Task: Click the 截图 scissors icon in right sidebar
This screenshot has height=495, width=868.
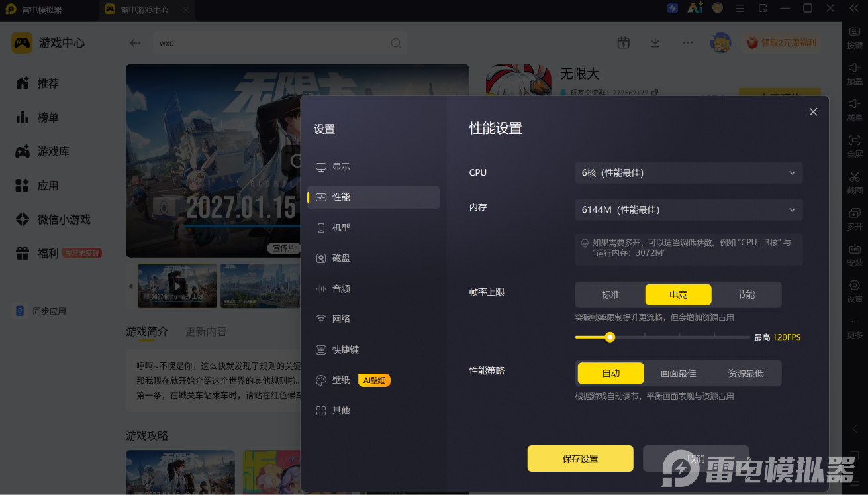Action: (855, 177)
